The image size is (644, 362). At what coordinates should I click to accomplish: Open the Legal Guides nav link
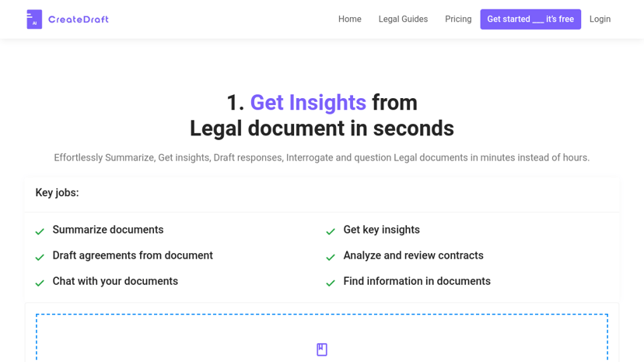403,19
